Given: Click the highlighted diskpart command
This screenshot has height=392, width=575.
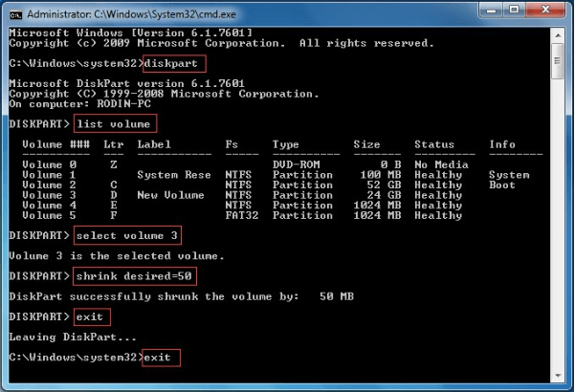Looking at the screenshot, I should [170, 63].
